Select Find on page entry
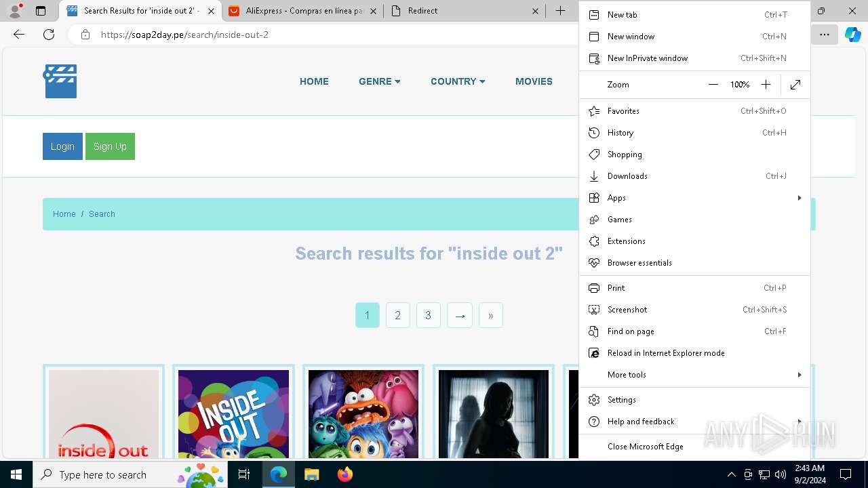This screenshot has height=488, width=868. 694,331
